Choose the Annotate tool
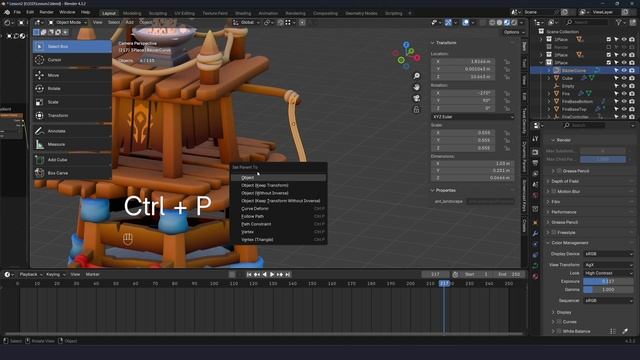Screen dimensions: 640x360 [x=72, y=131]
